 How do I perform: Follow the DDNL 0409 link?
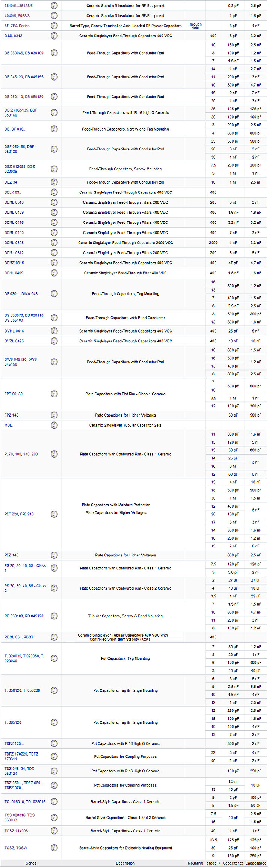click(14, 273)
